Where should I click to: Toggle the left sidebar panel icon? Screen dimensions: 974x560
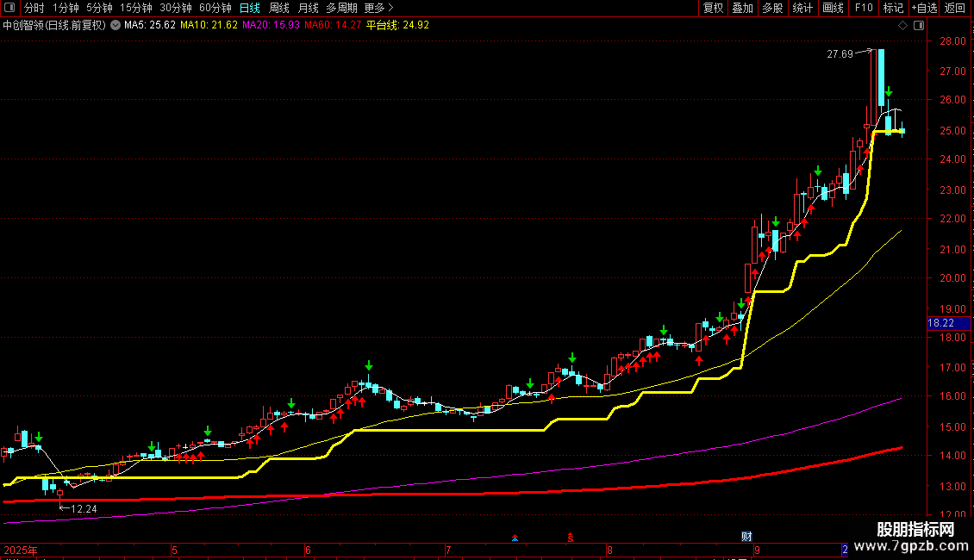[9, 8]
